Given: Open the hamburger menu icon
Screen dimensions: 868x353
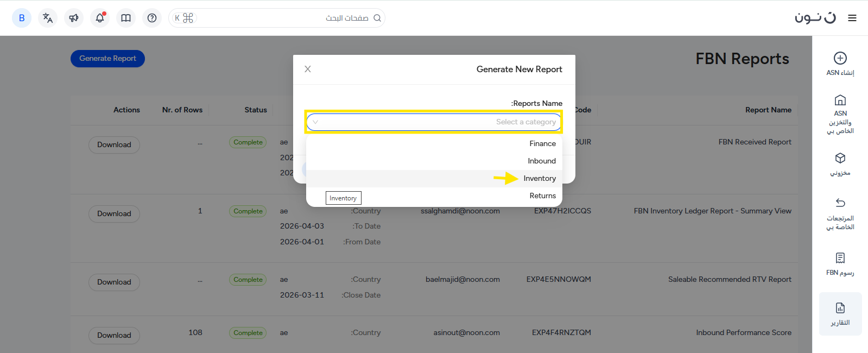Looking at the screenshot, I should click(x=852, y=18).
